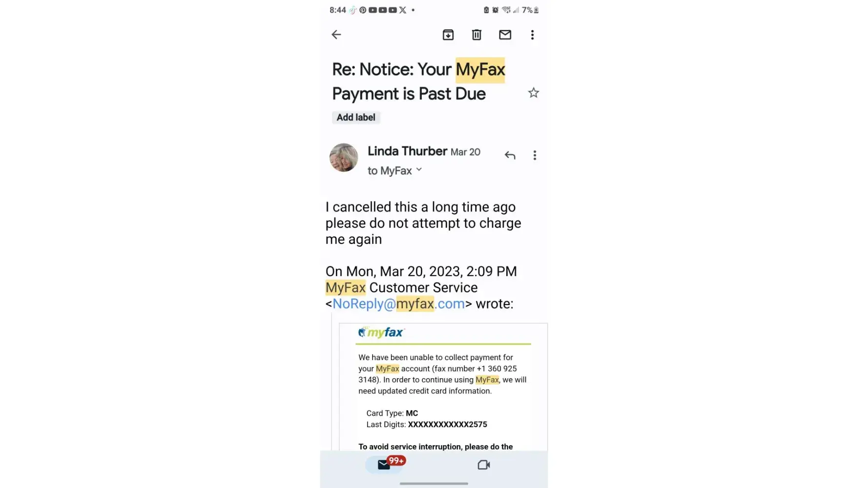Archive this email with the archive icon
The width and height of the screenshot is (868, 488).
(x=448, y=35)
